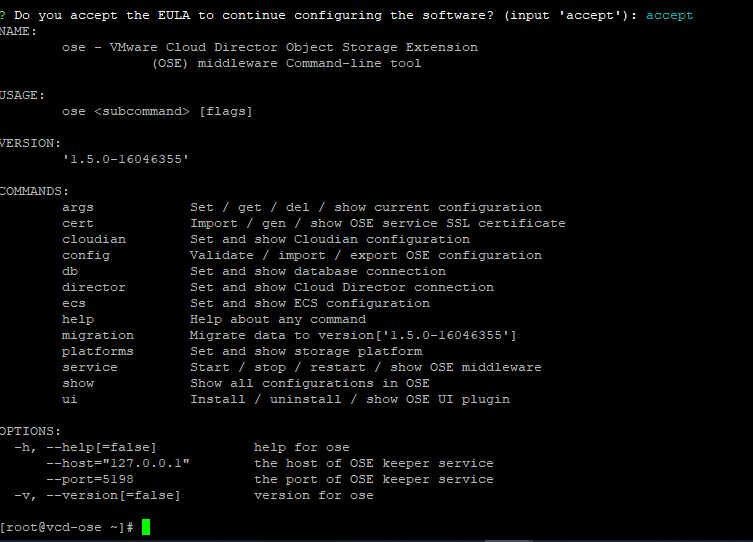The image size is (753, 542).
Task: Click the 'migration' command name
Action: [x=97, y=335]
